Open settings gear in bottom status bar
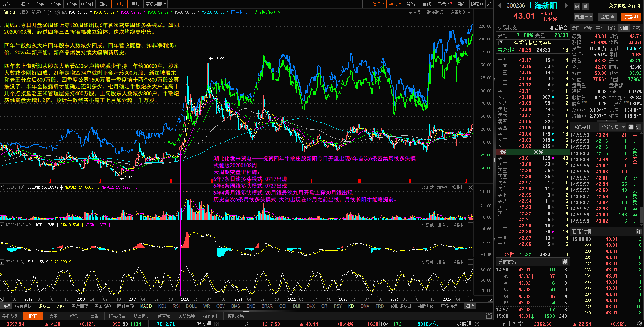 tap(639, 324)
